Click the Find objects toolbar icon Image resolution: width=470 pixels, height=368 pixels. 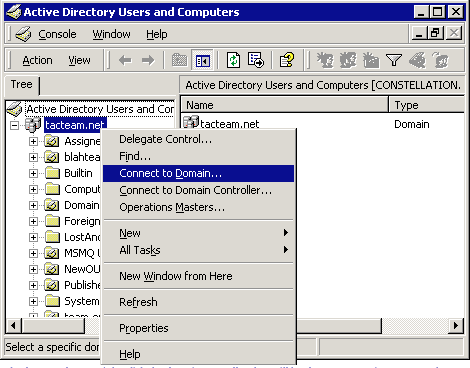pyautogui.click(x=417, y=60)
